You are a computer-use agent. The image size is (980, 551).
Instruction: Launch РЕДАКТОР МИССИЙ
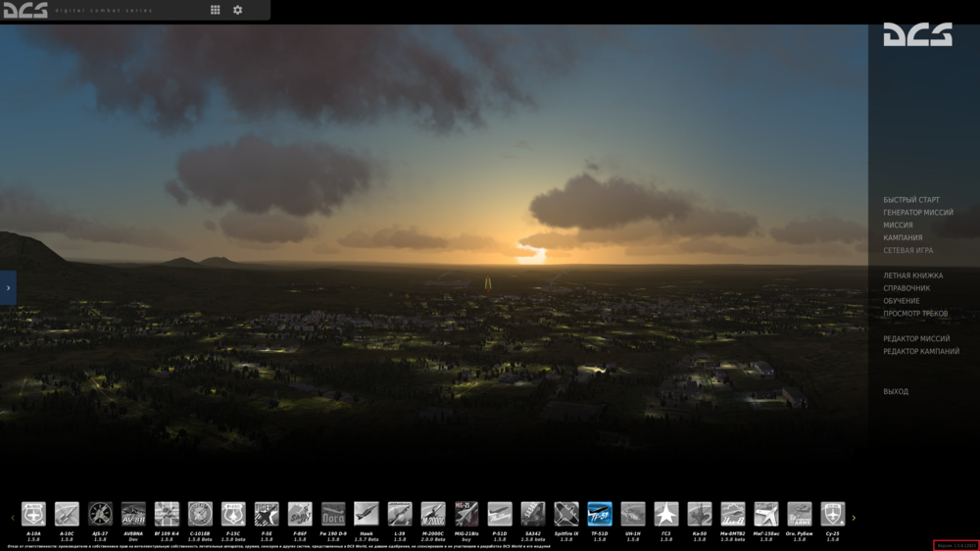[x=916, y=339]
